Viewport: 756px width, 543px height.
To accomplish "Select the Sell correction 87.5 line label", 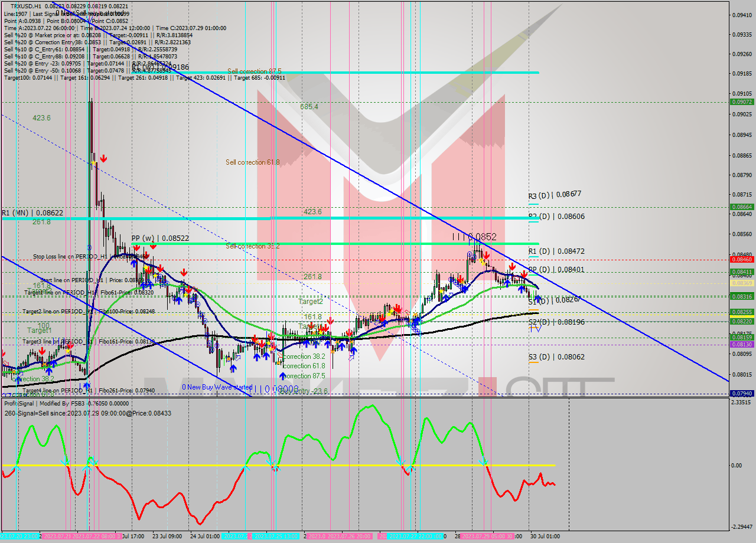I will 256,71.
